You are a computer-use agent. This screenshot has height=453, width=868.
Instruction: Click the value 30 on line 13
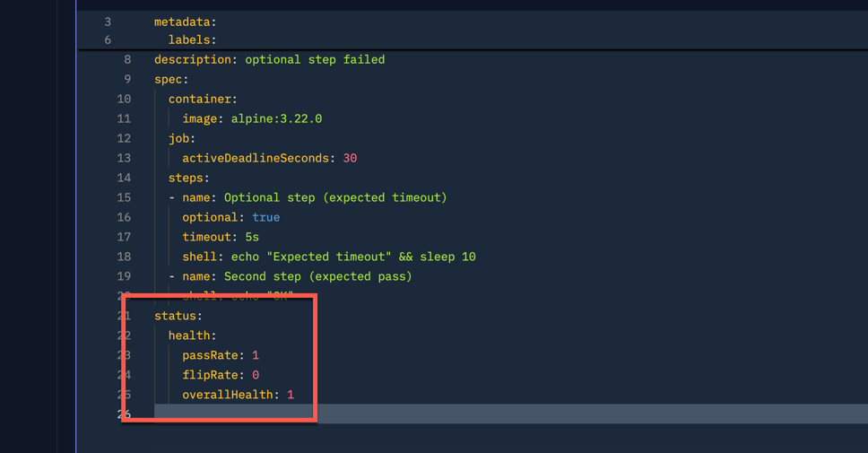coord(350,158)
